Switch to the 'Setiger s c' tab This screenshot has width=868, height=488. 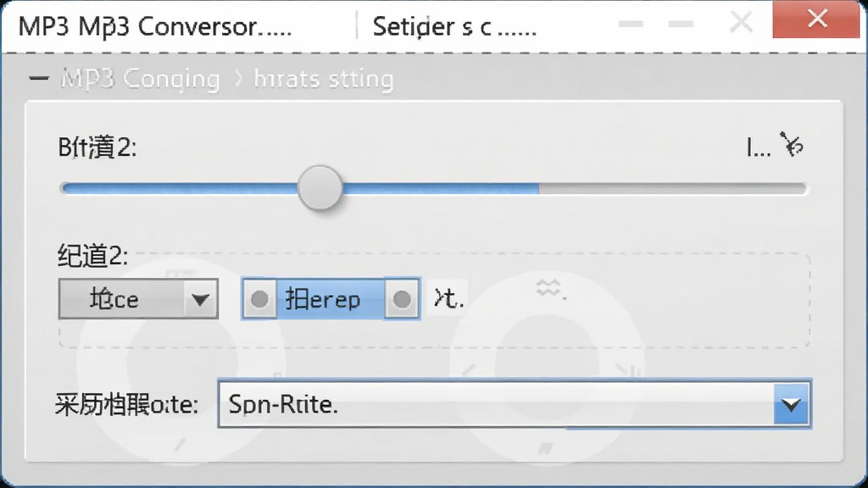click(x=454, y=26)
